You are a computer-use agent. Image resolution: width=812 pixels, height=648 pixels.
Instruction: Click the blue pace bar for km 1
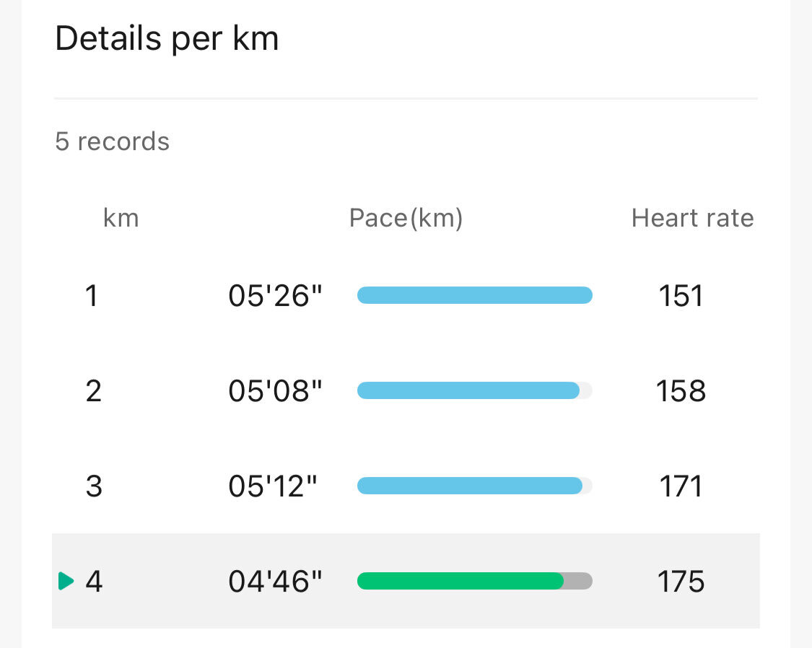click(x=474, y=295)
